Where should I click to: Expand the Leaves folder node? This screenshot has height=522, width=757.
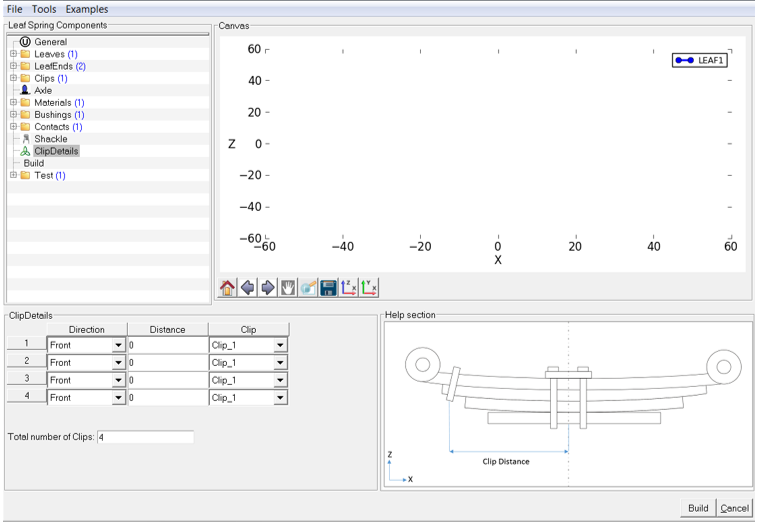pos(13,54)
